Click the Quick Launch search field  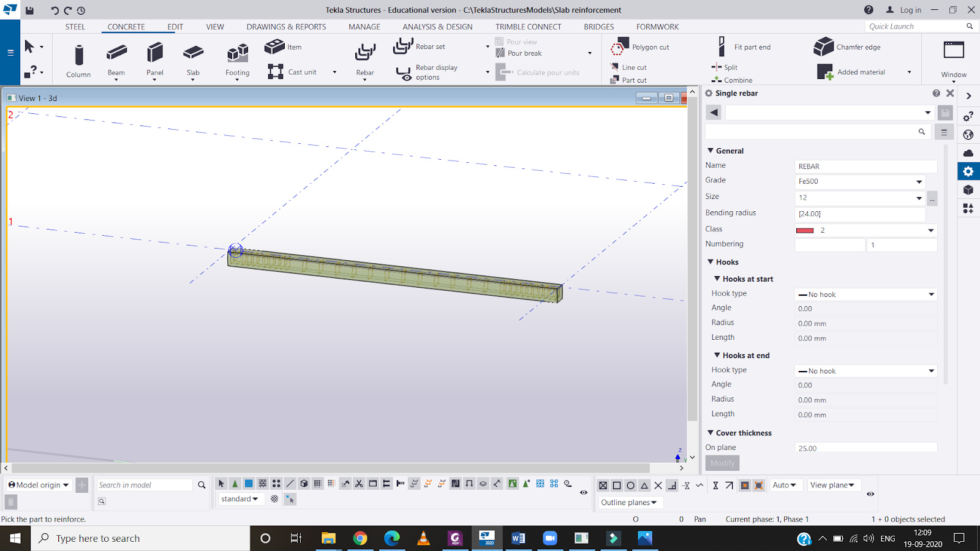(x=917, y=26)
